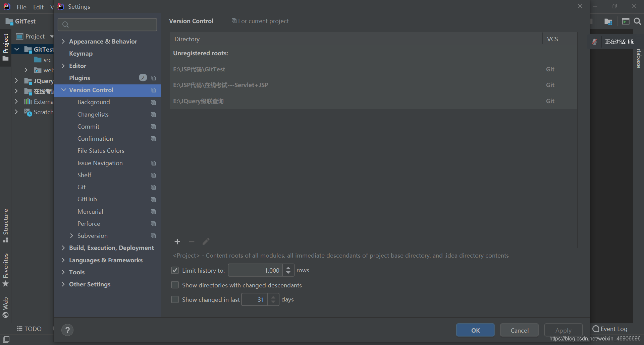
Task: Click the remove root minus icon
Action: [192, 242]
